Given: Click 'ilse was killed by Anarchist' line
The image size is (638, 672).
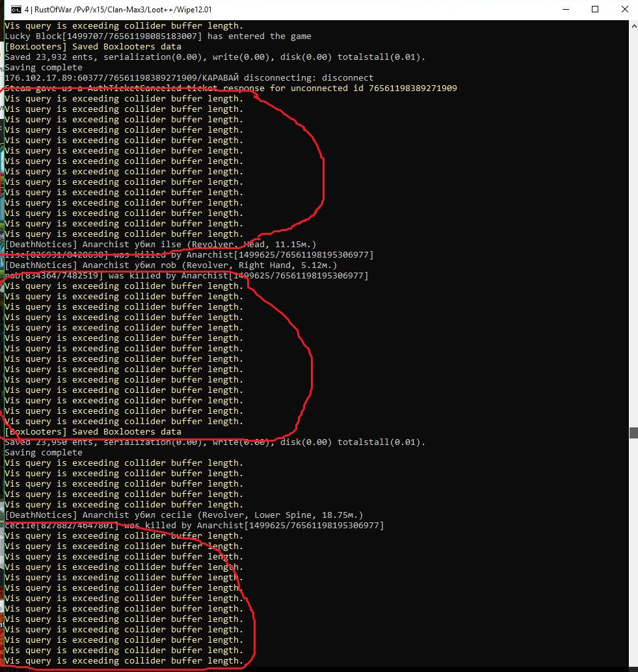Looking at the screenshot, I should [189, 255].
